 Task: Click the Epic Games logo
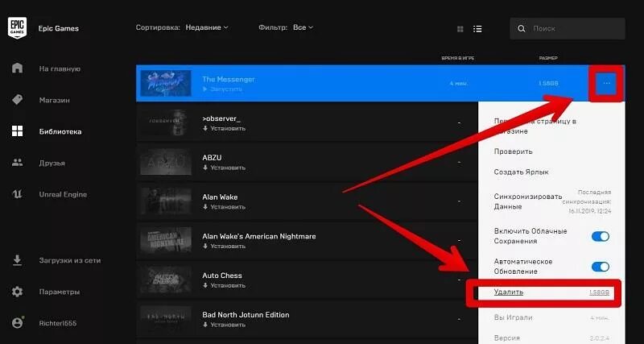point(17,27)
